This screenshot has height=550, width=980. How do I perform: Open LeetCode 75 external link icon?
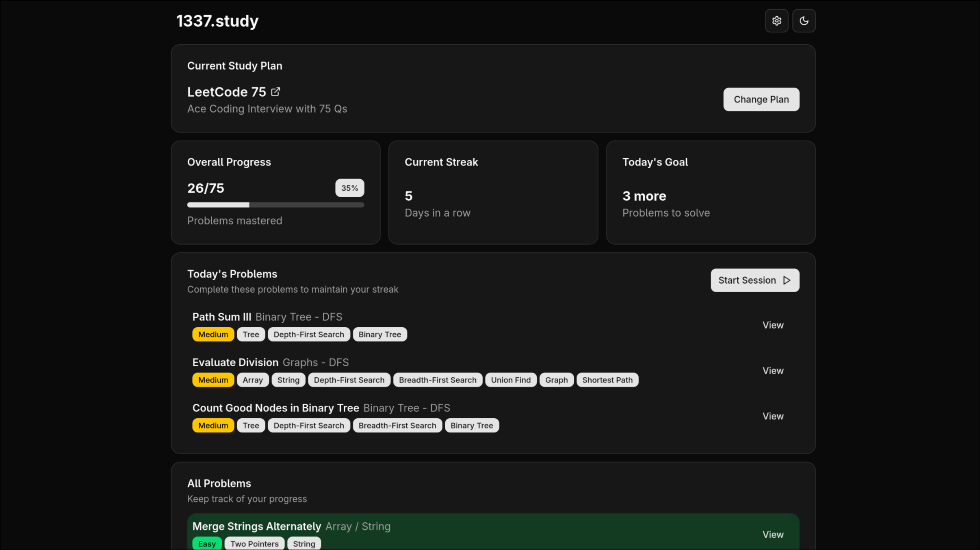pyautogui.click(x=275, y=92)
